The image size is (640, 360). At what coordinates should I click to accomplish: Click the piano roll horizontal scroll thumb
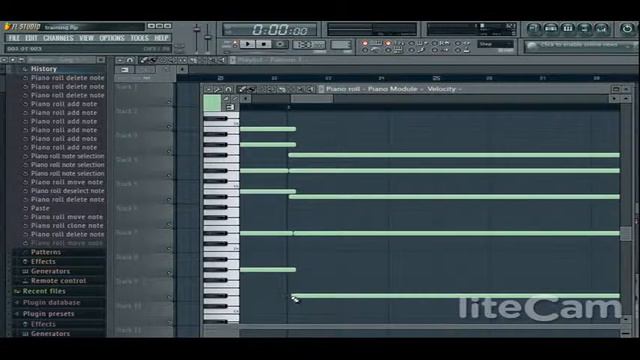[312, 99]
